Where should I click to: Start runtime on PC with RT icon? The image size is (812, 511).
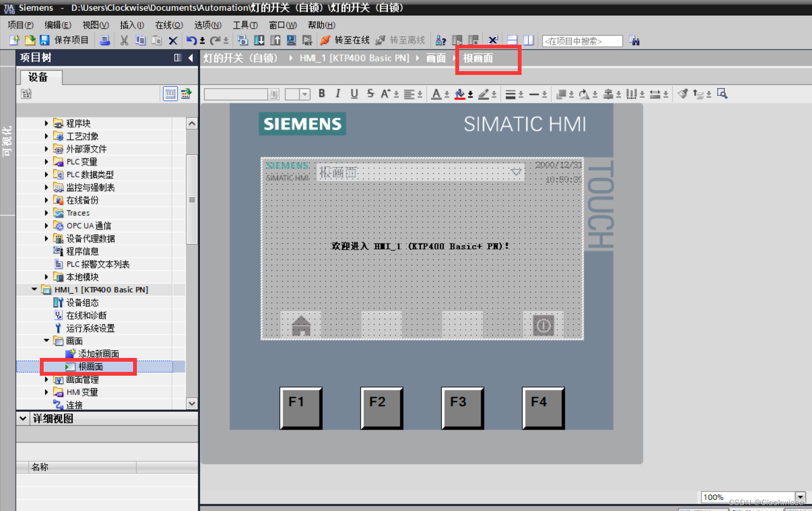click(x=308, y=40)
